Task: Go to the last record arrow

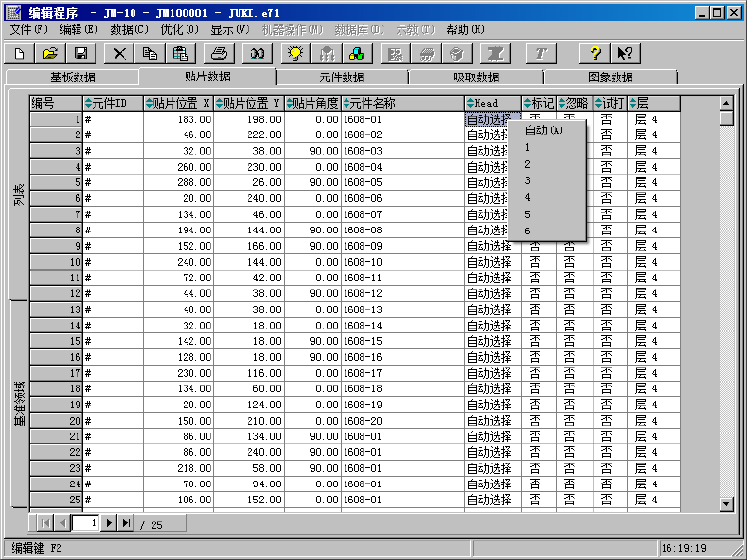Action: [126, 523]
